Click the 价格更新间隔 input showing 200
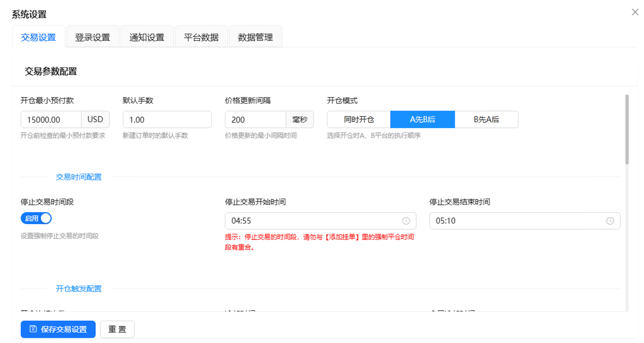The image size is (644, 343). coord(255,119)
